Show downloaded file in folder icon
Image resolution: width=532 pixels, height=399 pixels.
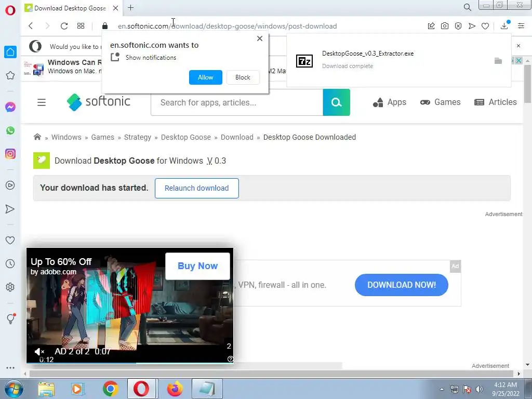point(498,61)
